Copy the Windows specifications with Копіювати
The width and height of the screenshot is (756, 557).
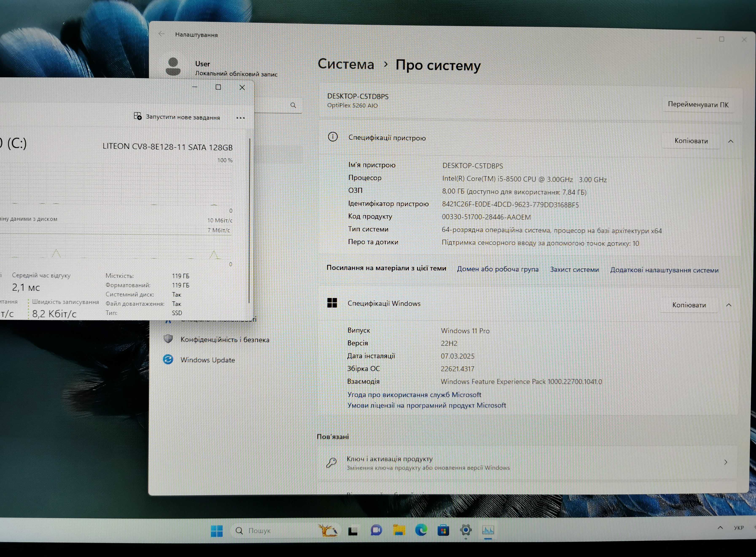pos(689,305)
